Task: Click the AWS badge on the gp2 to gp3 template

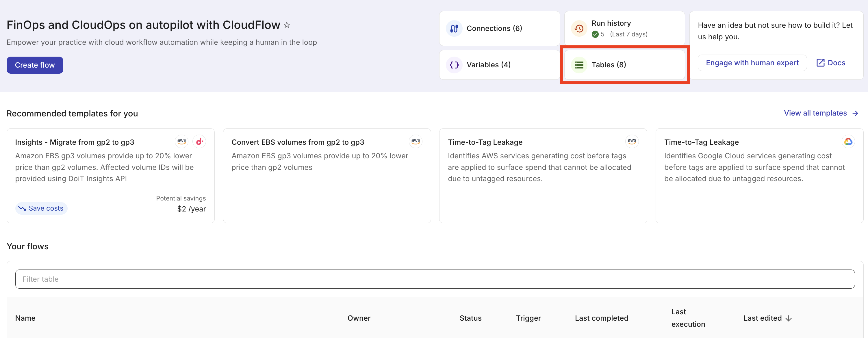Action: [x=416, y=141]
